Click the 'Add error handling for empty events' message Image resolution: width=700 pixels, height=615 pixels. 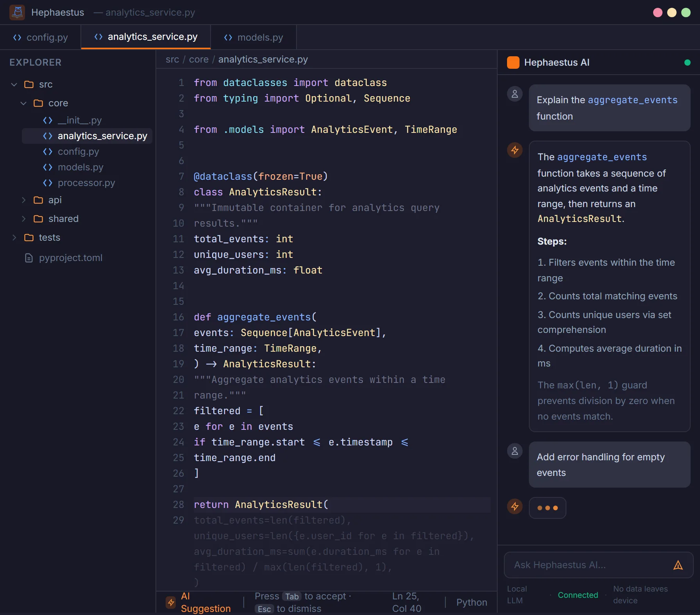610,465
